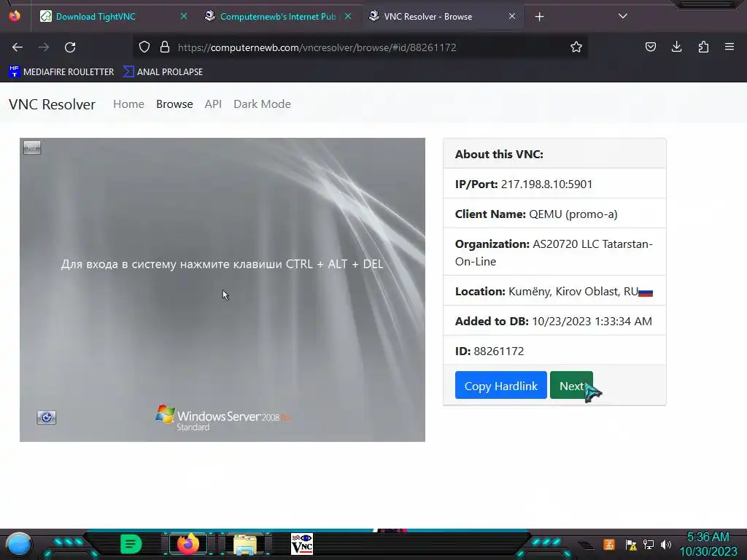Open the Firefox hamburger menu
The width and height of the screenshot is (747, 560).
(x=729, y=47)
